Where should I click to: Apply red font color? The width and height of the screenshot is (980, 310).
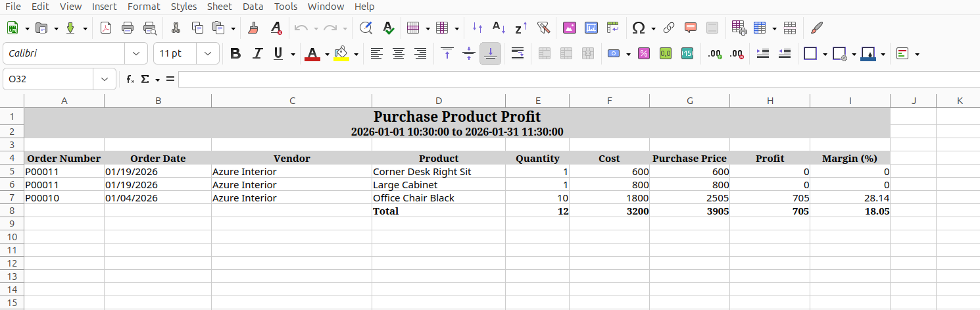pyautogui.click(x=312, y=53)
